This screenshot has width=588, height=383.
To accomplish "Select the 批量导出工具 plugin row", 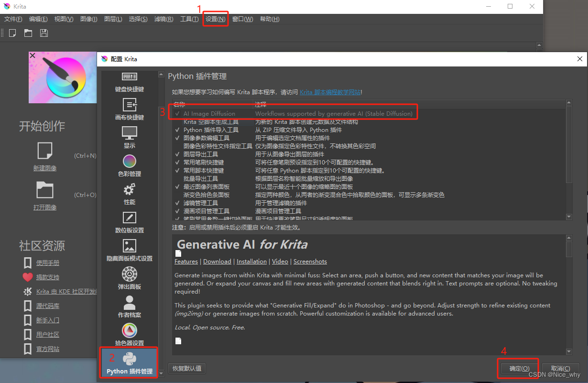I will (x=369, y=179).
